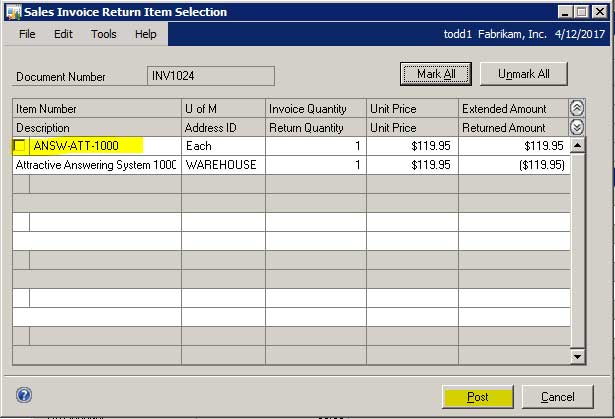615x419 pixels.
Task: Open the Tools menu
Action: pyautogui.click(x=104, y=34)
